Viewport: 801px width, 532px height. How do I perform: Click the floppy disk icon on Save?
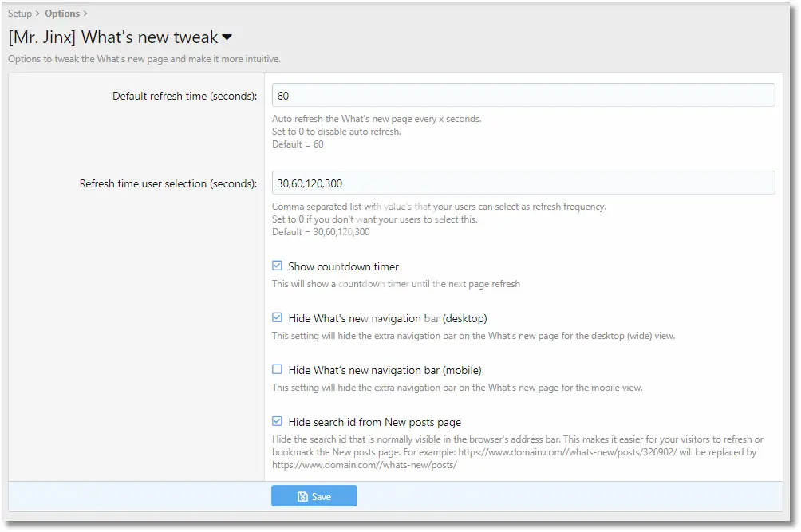(x=302, y=497)
